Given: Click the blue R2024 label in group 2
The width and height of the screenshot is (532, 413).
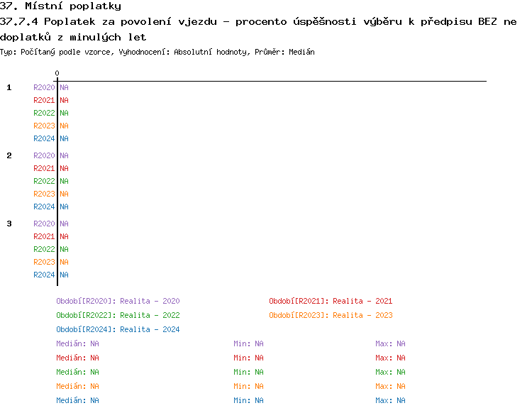Looking at the screenshot, I should [44, 206].
